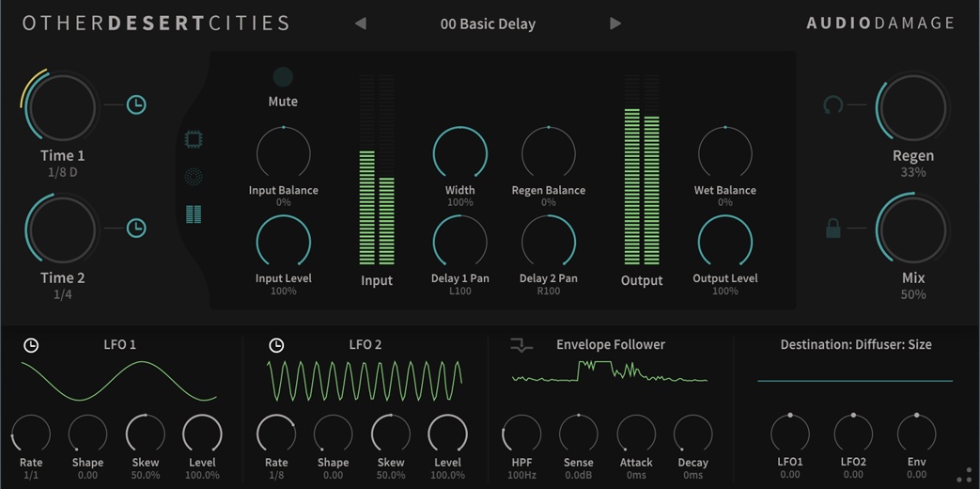Open the Destination: Diffuser: Size selector
The width and height of the screenshot is (980, 489).
(856, 344)
